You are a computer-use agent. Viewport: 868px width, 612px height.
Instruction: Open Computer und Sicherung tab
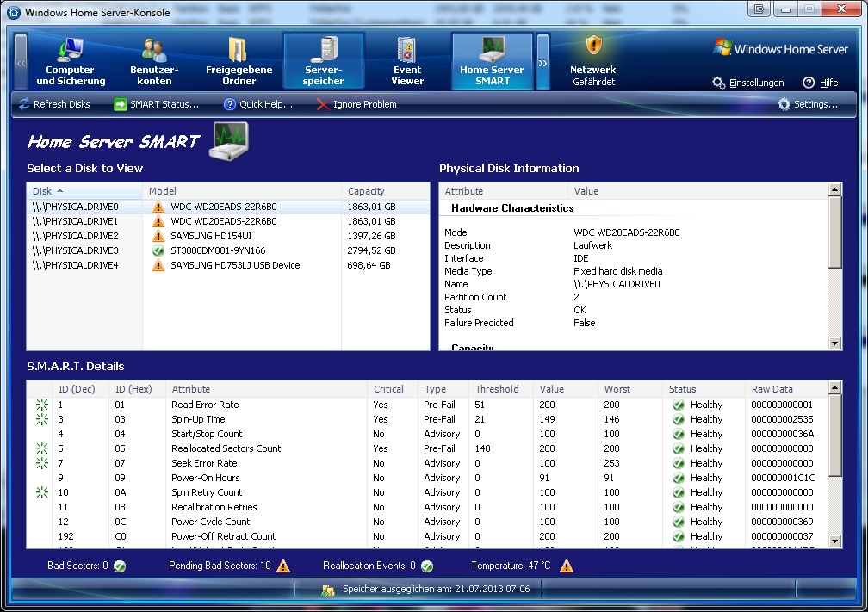[71, 61]
